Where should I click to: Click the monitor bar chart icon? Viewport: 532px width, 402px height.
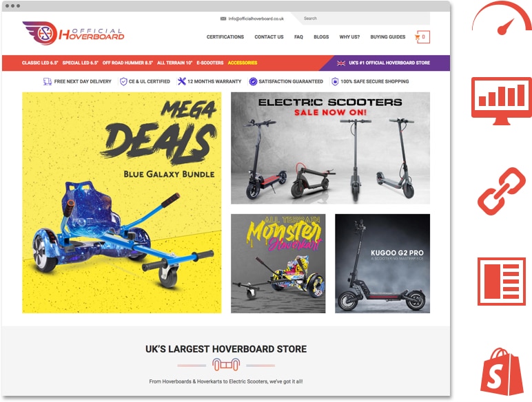click(x=502, y=100)
